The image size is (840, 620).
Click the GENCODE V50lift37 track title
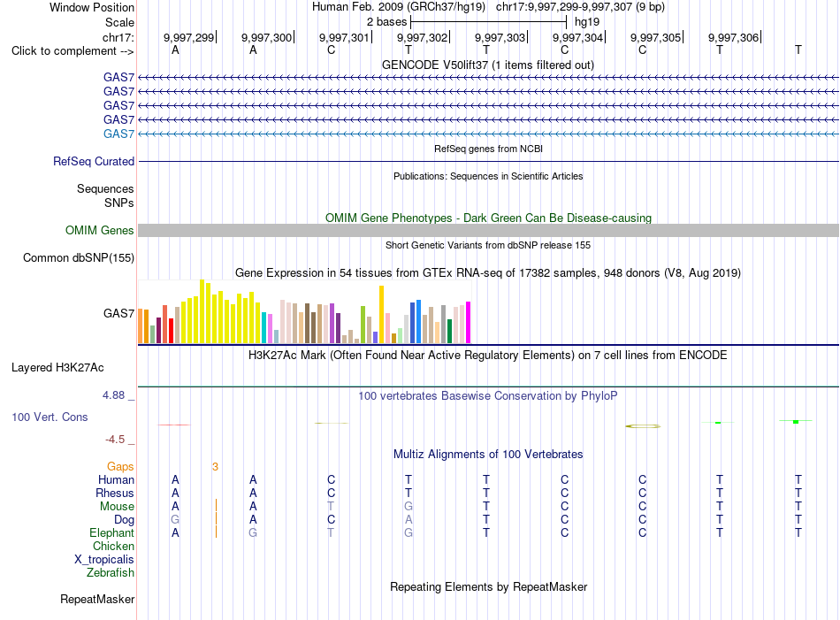tap(488, 65)
